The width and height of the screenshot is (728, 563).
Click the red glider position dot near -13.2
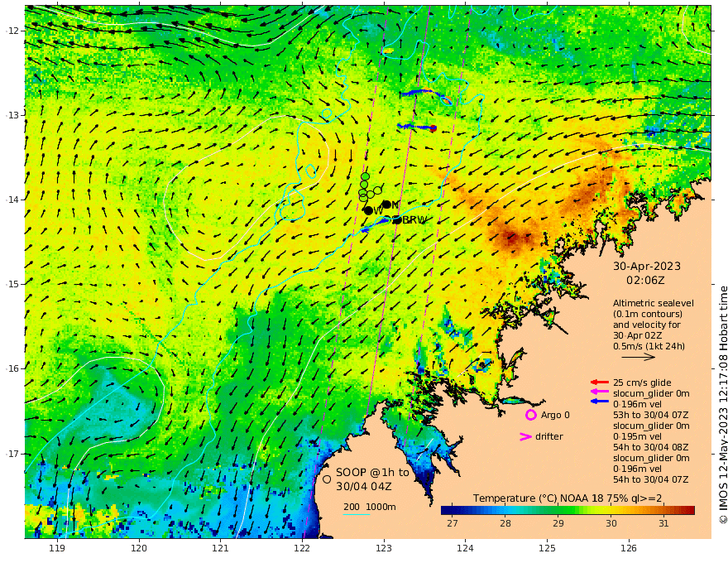pyautogui.click(x=433, y=128)
